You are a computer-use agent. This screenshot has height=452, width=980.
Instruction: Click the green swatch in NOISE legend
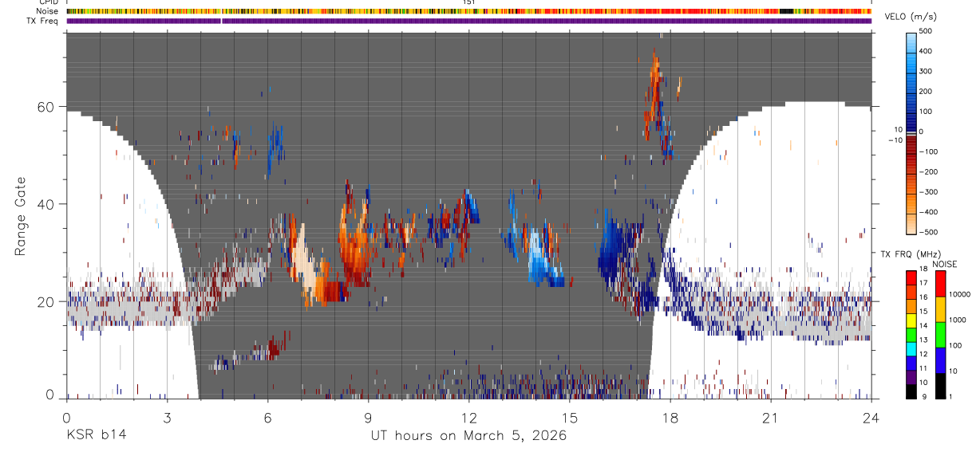pyautogui.click(x=941, y=334)
